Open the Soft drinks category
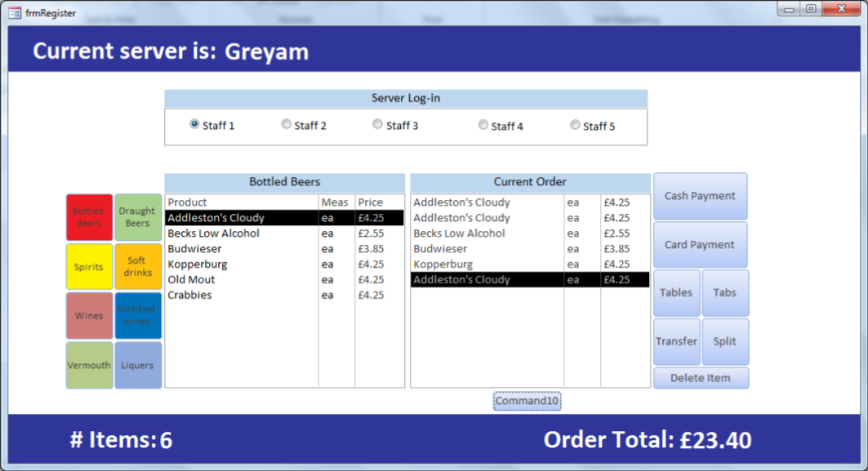 pyautogui.click(x=138, y=267)
